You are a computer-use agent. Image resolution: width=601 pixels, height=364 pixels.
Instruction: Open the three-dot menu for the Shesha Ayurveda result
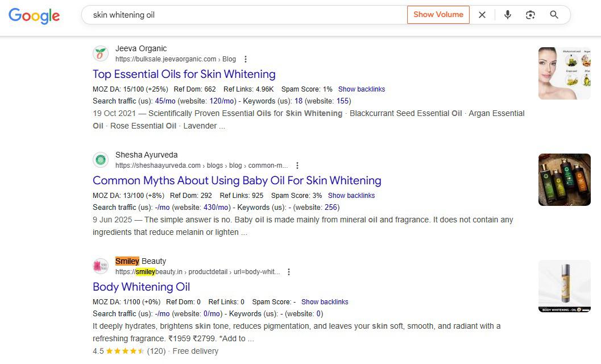[297, 166]
